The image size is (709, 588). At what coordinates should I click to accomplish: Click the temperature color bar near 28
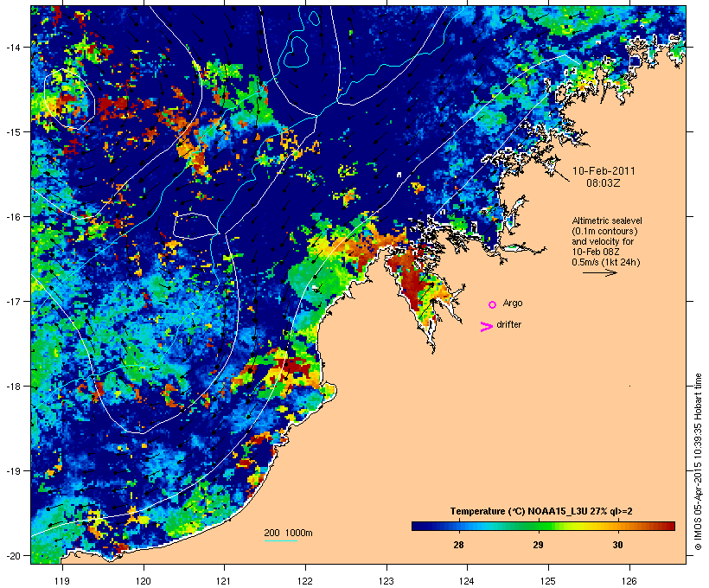point(458,526)
